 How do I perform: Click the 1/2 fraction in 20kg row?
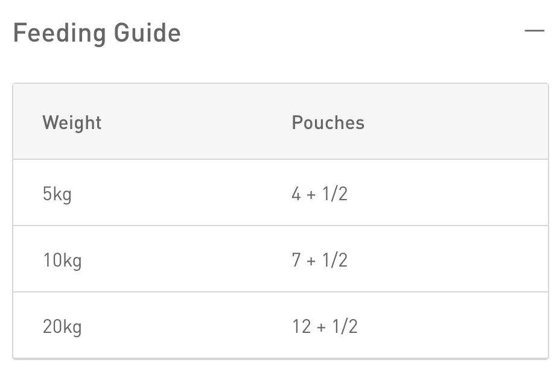[x=345, y=326]
